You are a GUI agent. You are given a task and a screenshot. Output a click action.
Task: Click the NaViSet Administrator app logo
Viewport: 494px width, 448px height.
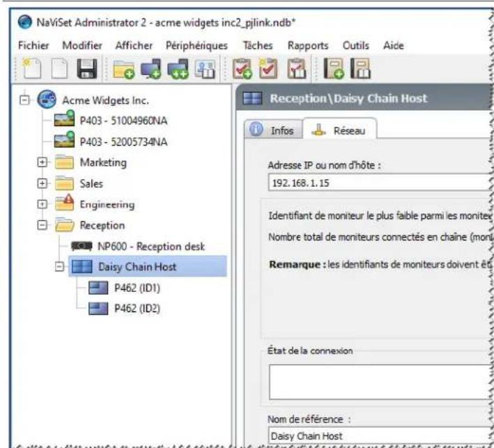pos(25,22)
